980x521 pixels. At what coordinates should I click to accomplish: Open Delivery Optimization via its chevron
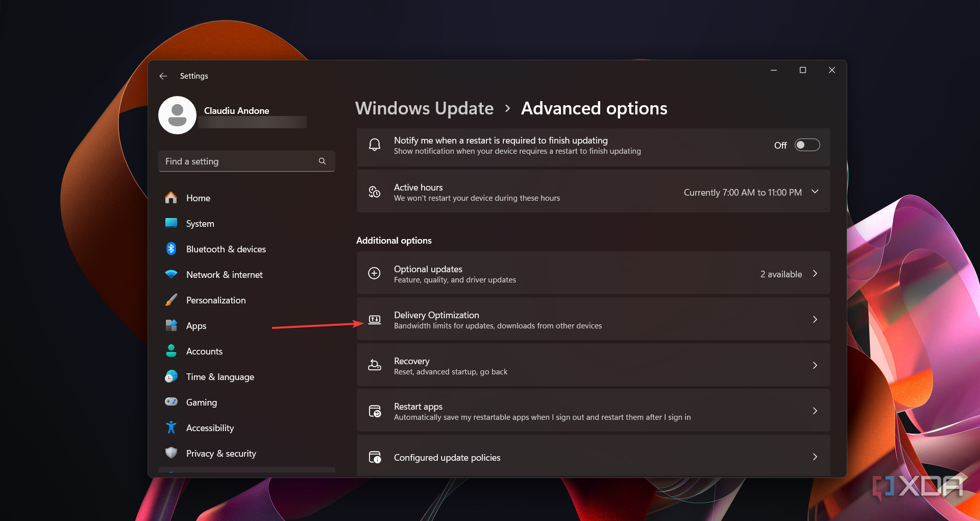tap(815, 319)
